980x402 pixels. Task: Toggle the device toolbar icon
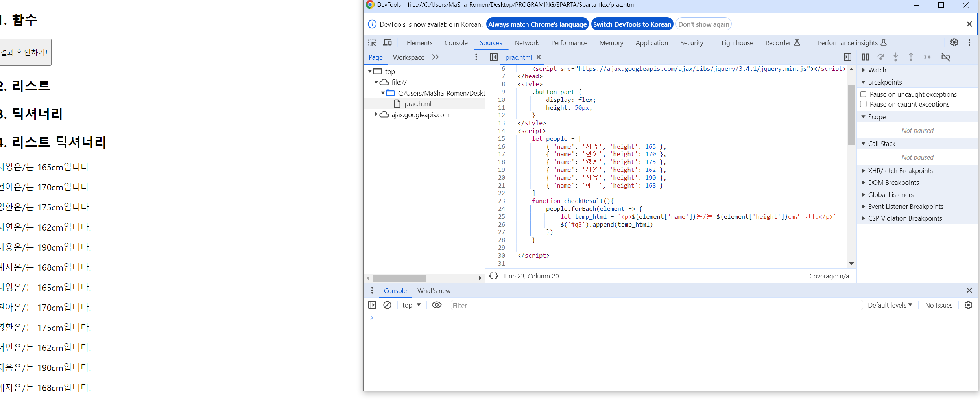[388, 43]
